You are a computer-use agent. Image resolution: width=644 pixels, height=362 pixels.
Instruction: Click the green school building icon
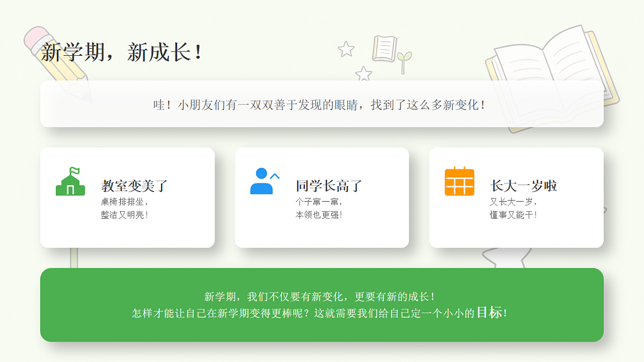click(70, 181)
